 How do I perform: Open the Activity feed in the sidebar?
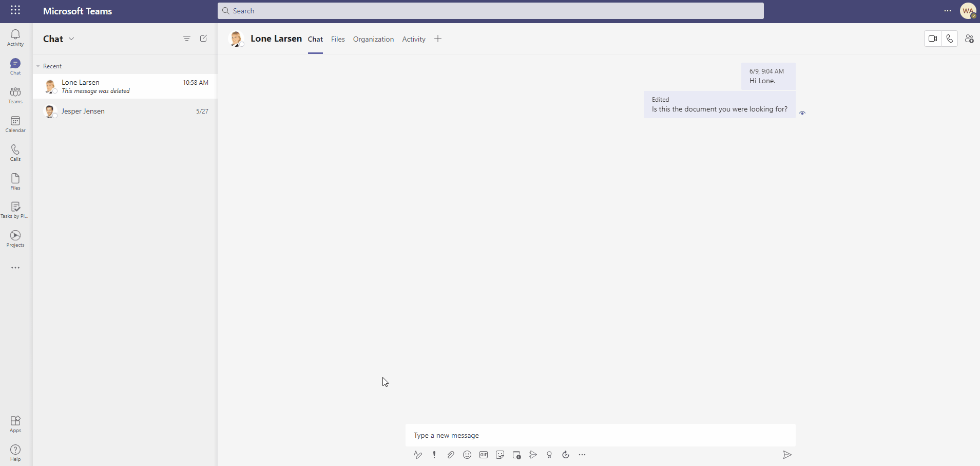[x=15, y=38]
